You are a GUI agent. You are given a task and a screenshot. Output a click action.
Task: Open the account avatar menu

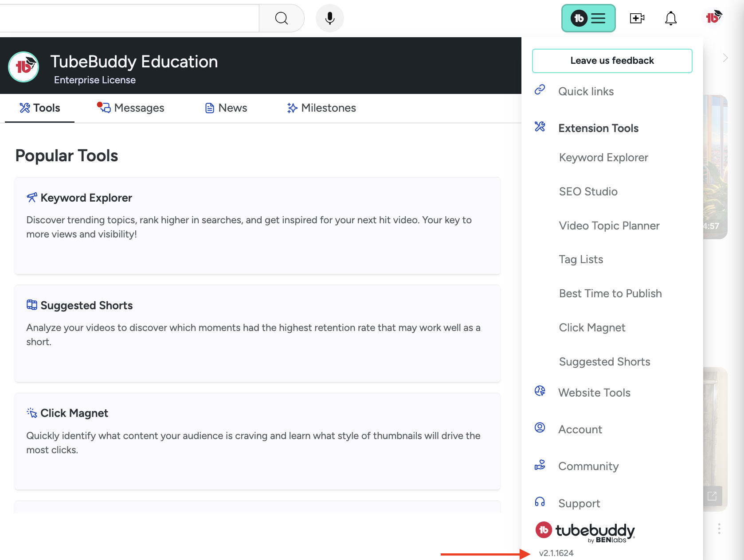[713, 17]
